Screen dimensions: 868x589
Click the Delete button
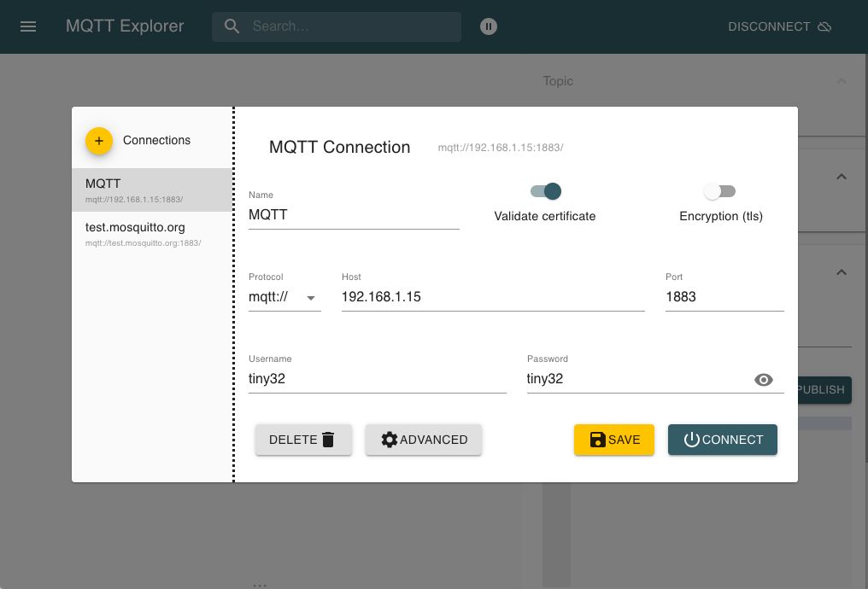(x=303, y=440)
